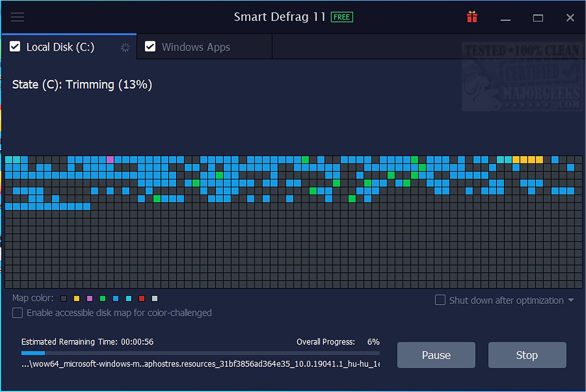This screenshot has width=586, height=392.
Task: Stop the optimization process
Action: tap(527, 355)
